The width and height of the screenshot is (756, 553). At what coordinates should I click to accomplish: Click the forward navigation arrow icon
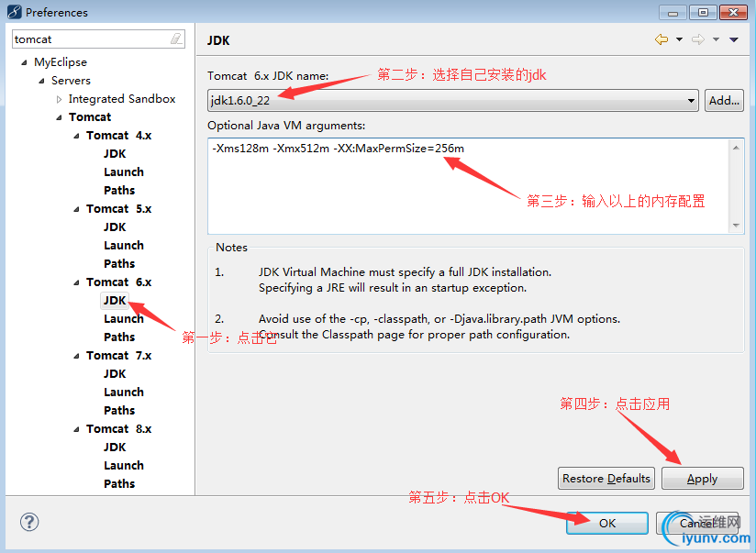pyautogui.click(x=697, y=39)
